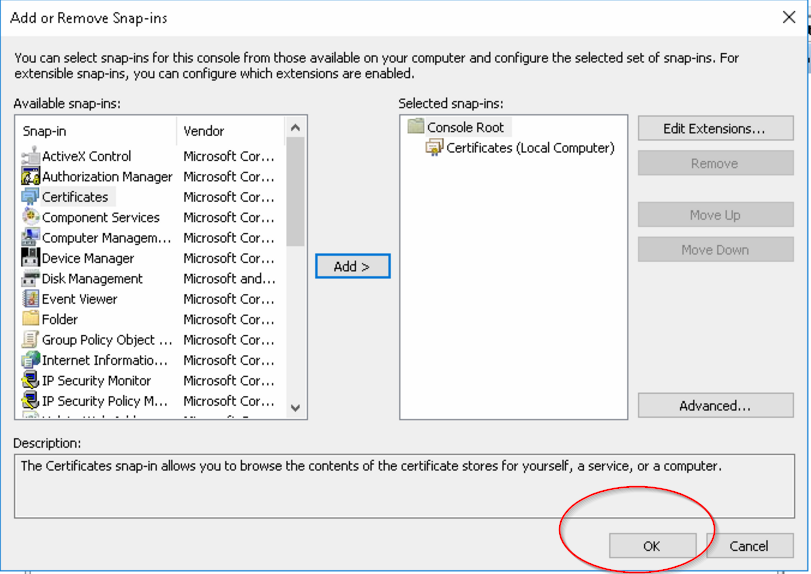The width and height of the screenshot is (811, 574).
Task: Click the Certificates (Local Computer) certificate icon
Action: coord(434,147)
